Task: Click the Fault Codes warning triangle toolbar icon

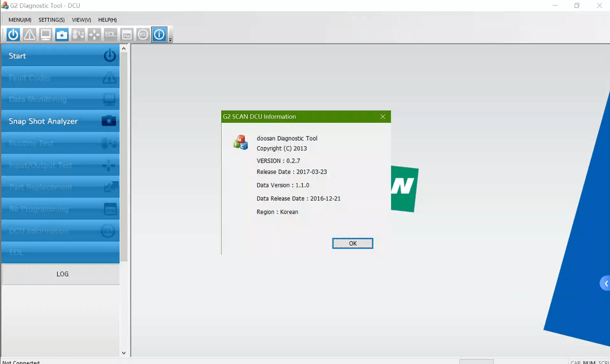Action: point(29,35)
